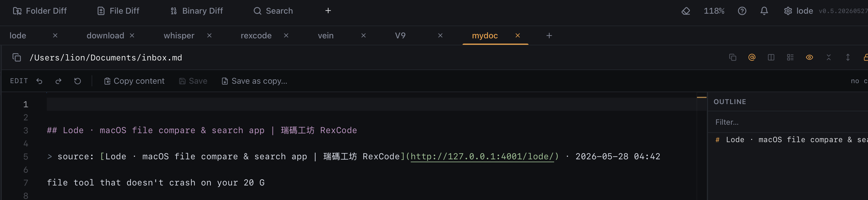This screenshot has height=200, width=868.
Task: Switch to the vein tab
Action: (x=326, y=35)
